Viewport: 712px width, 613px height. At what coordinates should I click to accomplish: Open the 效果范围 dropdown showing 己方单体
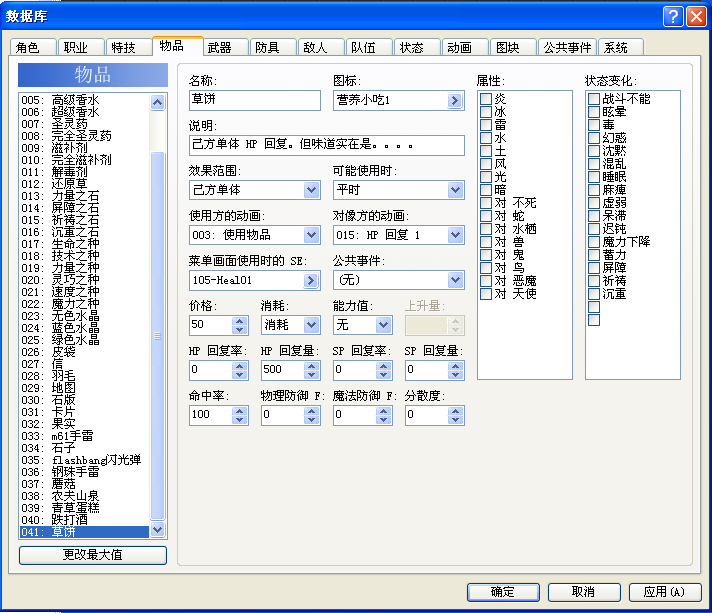(x=255, y=190)
